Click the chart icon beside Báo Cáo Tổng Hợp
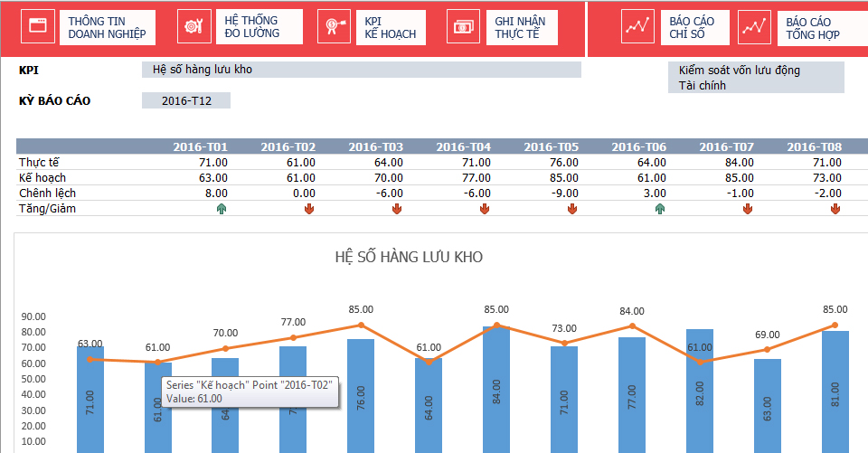This screenshot has width=868, height=453. 754,28
